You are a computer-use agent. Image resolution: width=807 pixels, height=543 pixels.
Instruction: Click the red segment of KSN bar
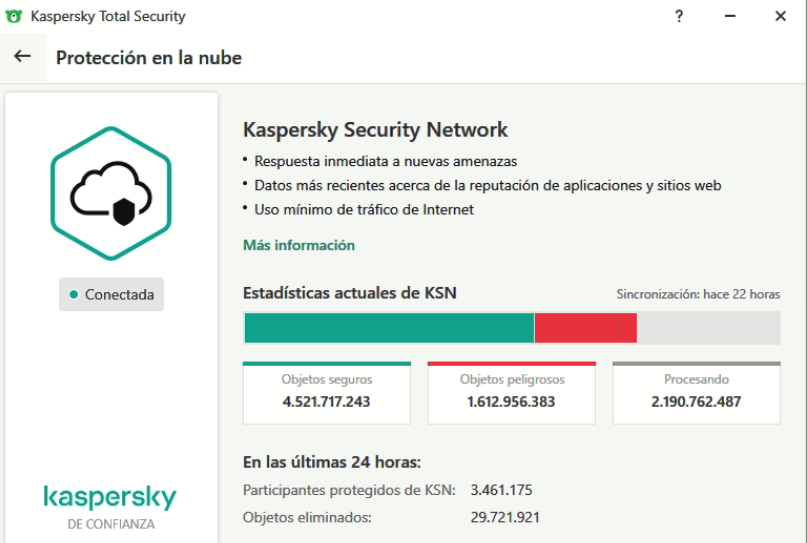click(x=585, y=328)
